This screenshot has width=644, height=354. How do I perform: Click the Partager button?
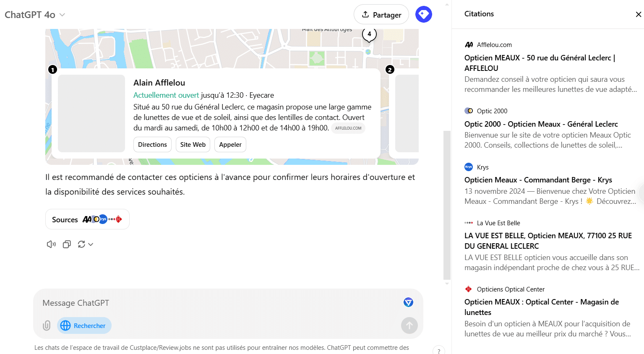[x=381, y=14]
